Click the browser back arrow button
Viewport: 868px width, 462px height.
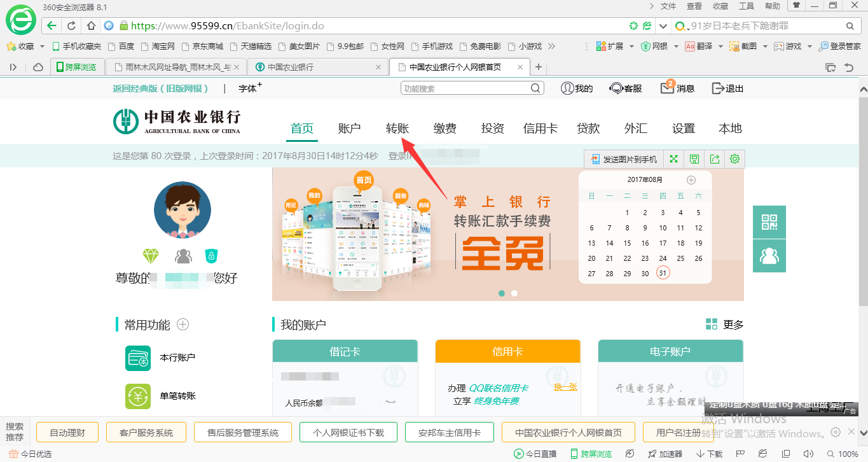52,26
